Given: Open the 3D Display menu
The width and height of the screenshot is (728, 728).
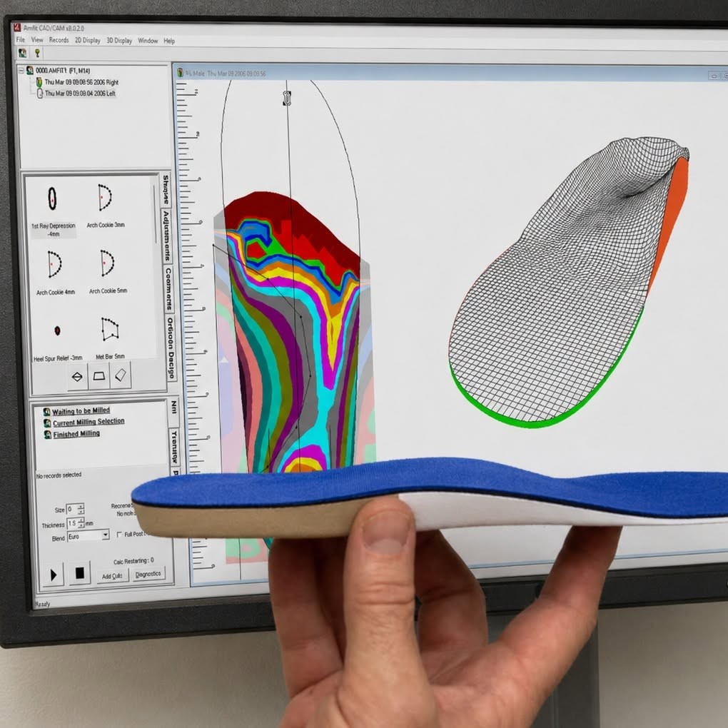Looking at the screenshot, I should click(119, 41).
